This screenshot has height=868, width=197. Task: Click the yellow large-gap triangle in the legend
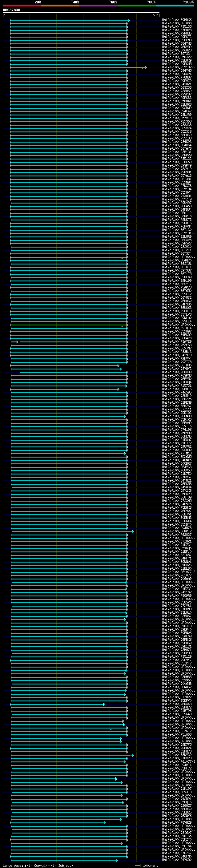pyautogui.click(x=25, y=865)
